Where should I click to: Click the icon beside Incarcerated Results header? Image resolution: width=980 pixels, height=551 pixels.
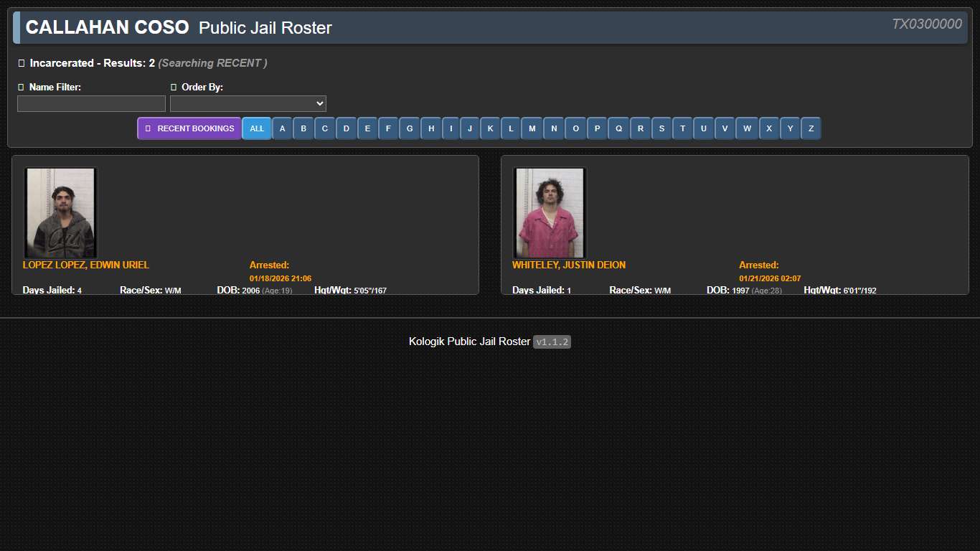pos(22,62)
